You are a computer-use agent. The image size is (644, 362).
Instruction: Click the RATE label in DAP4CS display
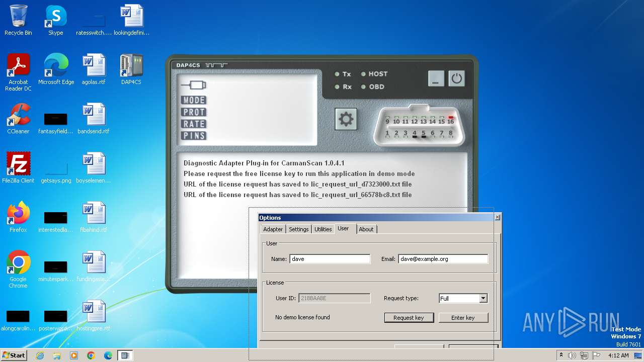(194, 124)
